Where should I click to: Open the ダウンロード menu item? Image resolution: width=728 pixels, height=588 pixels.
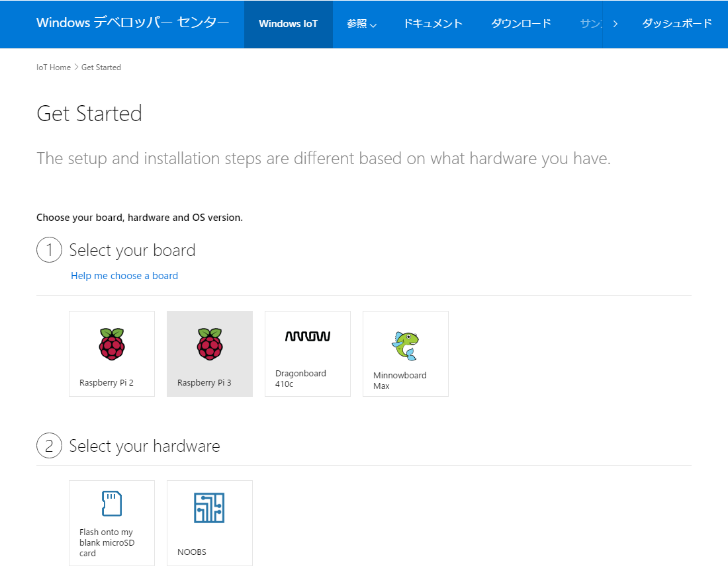point(521,24)
